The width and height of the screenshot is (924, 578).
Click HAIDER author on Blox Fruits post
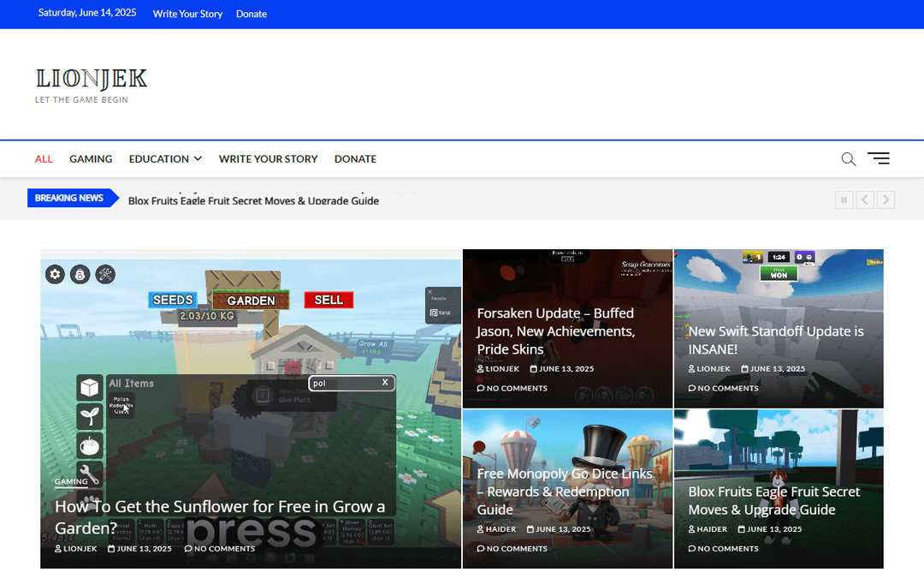(x=708, y=529)
